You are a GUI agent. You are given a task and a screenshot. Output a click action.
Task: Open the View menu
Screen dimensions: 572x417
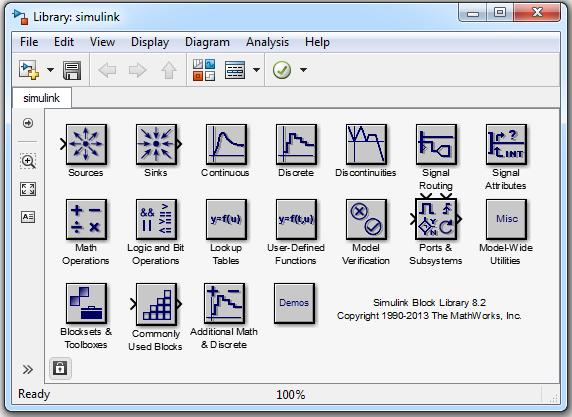(103, 42)
